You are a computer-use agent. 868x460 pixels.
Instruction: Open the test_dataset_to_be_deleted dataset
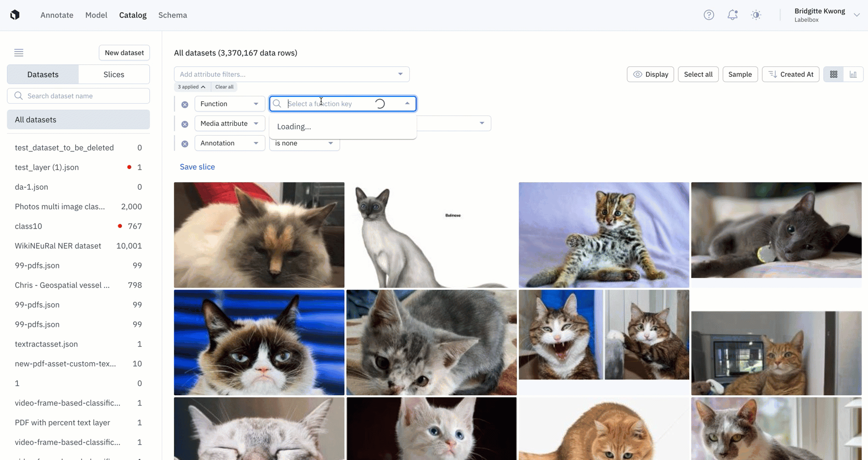79,147
